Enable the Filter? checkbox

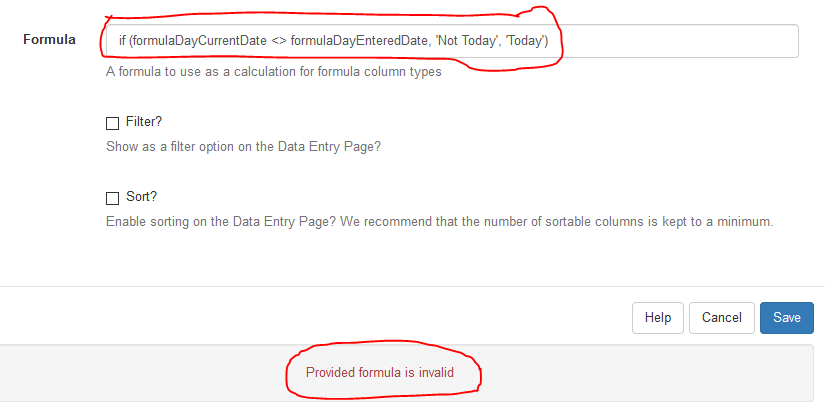tap(113, 123)
